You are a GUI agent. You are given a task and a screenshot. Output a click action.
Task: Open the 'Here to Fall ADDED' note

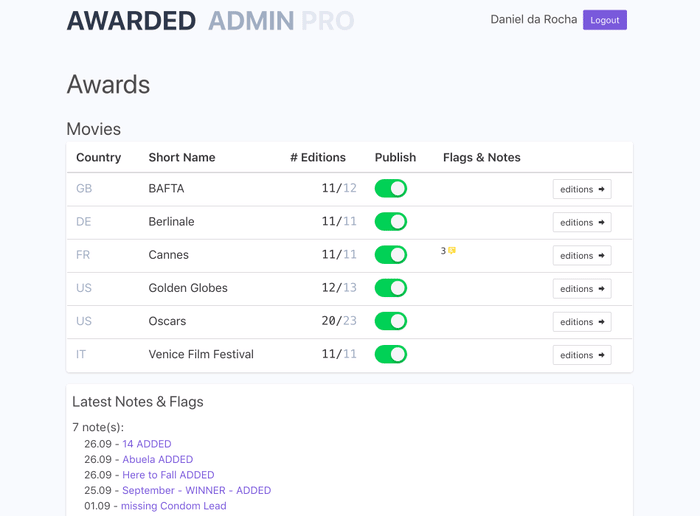168,475
